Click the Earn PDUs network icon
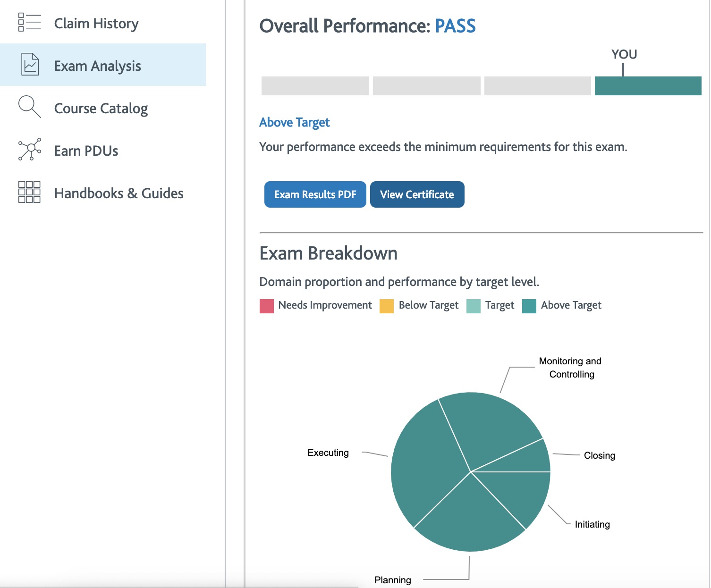Screen dimensions: 711x588 tap(29, 149)
